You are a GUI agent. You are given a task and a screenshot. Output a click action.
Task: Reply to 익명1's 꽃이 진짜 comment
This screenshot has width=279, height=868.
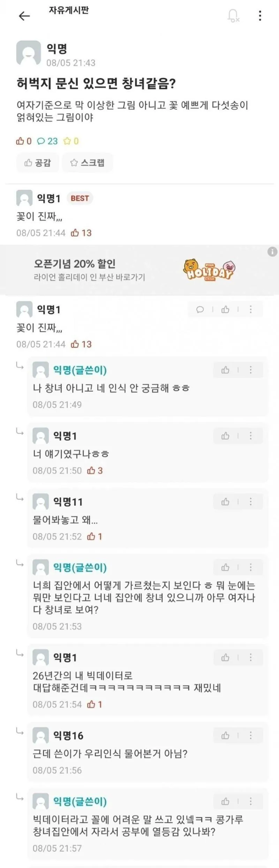tap(200, 309)
